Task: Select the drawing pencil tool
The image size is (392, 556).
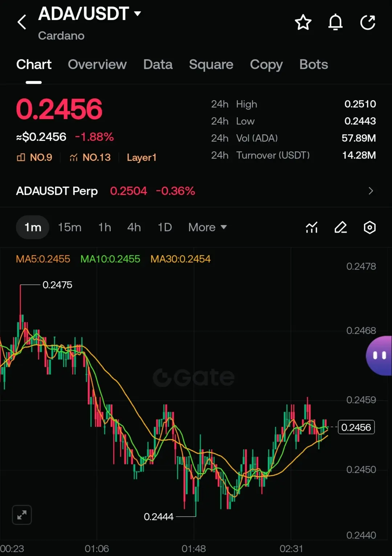Action: (340, 228)
